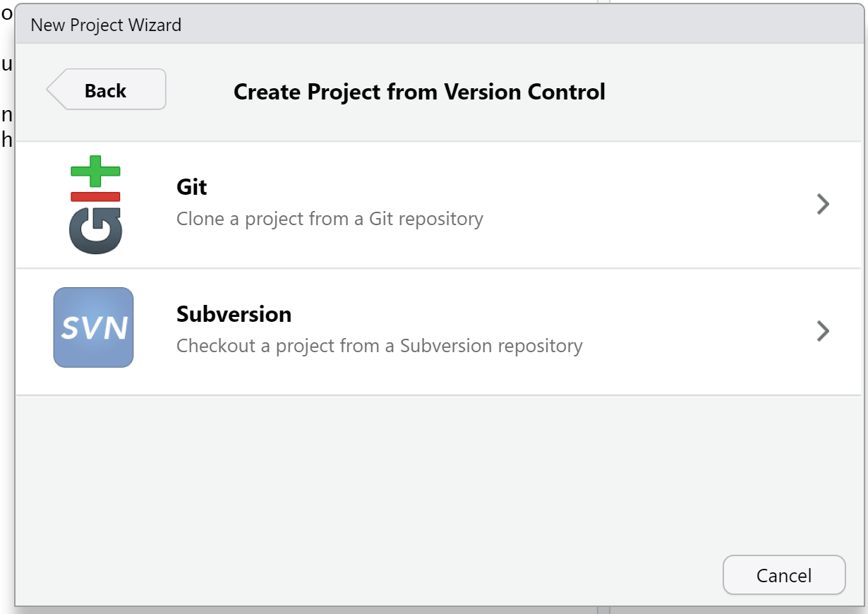
Task: Expand the Git option chevron
Action: click(x=822, y=205)
